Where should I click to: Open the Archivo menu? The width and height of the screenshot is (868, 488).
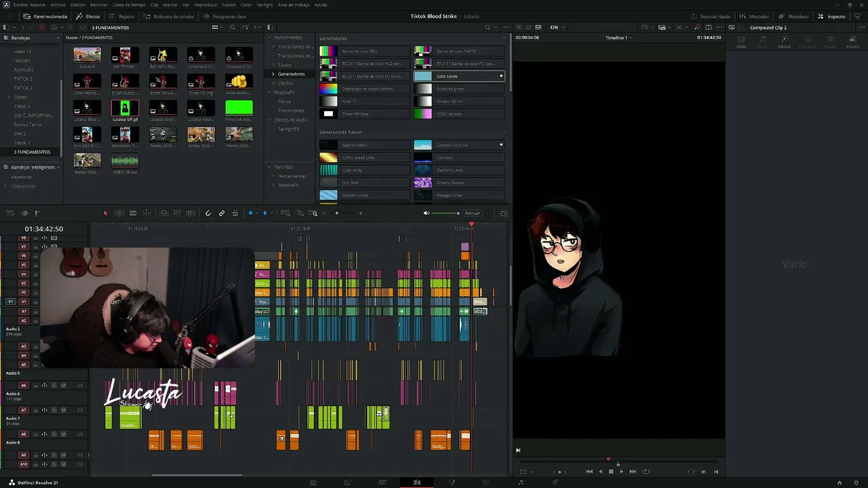pos(58,5)
